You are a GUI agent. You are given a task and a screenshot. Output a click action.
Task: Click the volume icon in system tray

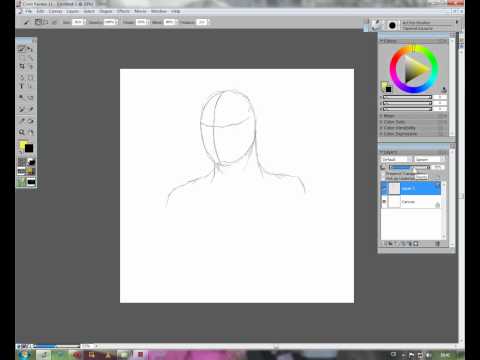(x=429, y=355)
